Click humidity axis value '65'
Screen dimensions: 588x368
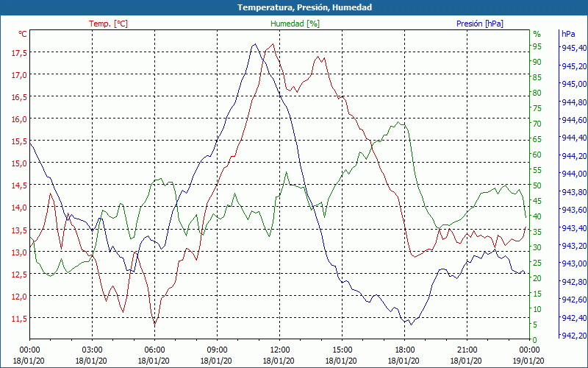pos(537,139)
